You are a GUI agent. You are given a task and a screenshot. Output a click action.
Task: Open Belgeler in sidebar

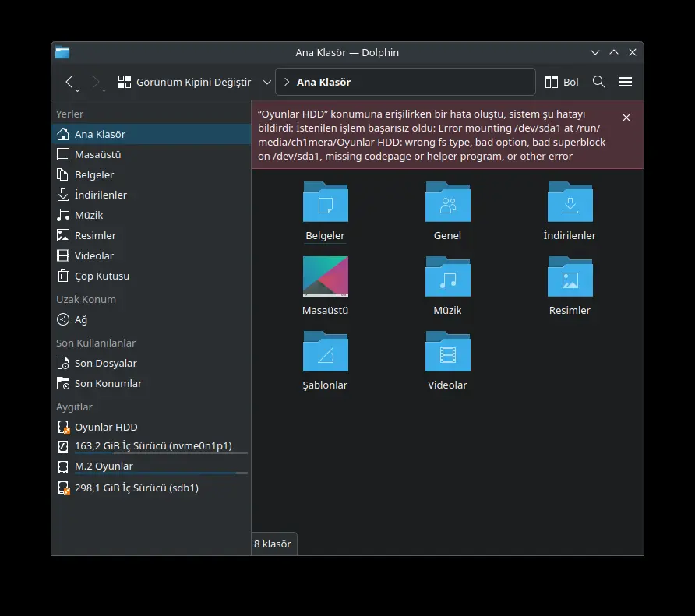pos(151,174)
